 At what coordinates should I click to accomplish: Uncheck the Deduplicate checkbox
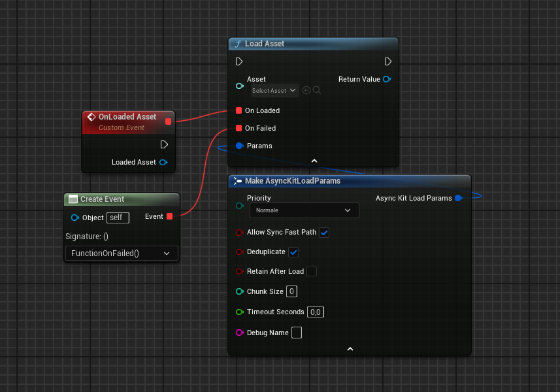coord(293,252)
